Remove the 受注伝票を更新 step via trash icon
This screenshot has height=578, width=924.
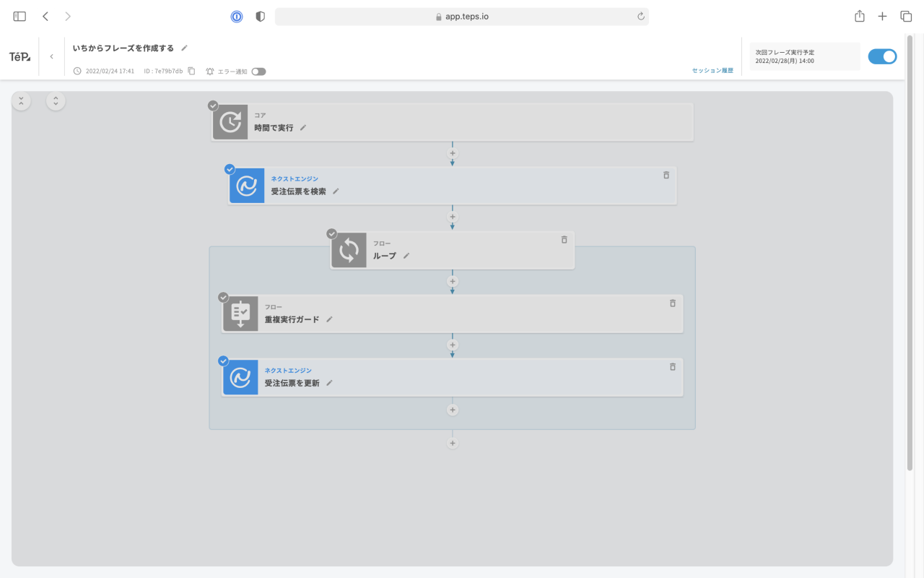tap(672, 367)
